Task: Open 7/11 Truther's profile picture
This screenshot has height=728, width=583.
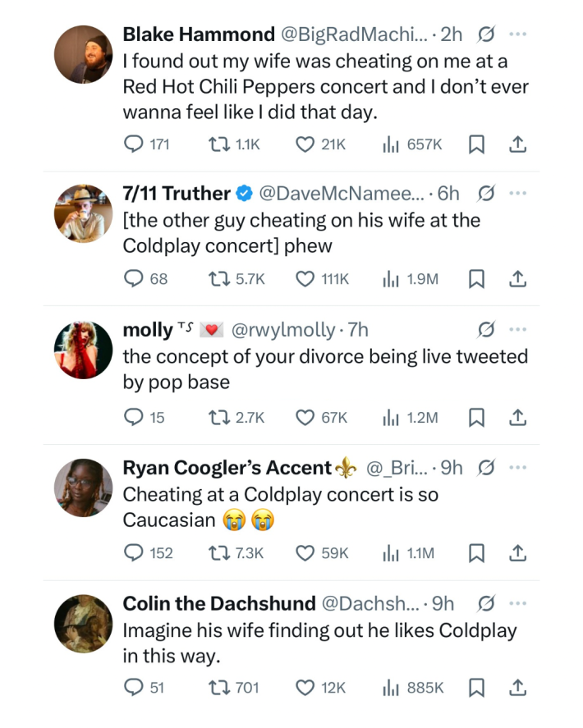Action: pos(83,214)
